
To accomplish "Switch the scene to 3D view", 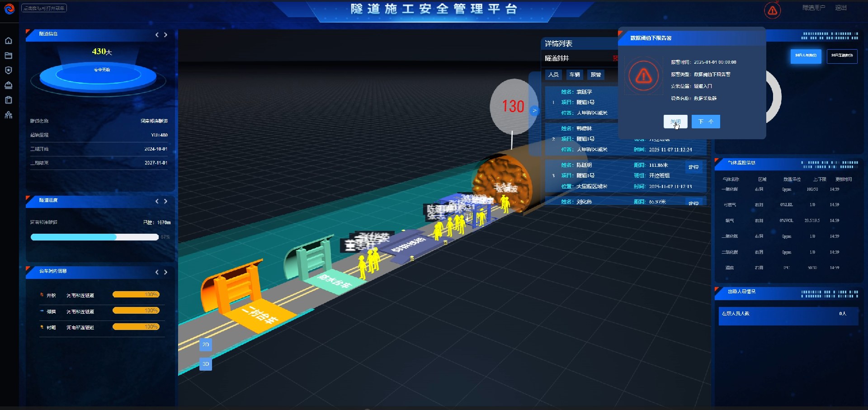I will (206, 364).
